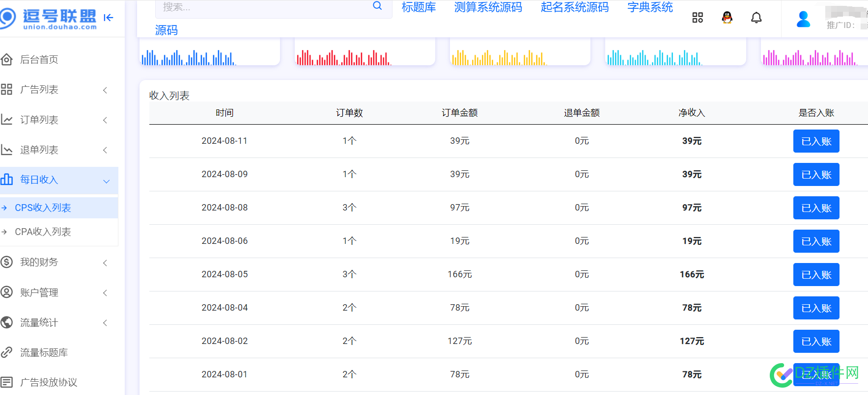Click the 推广ID label in header

coord(840,25)
